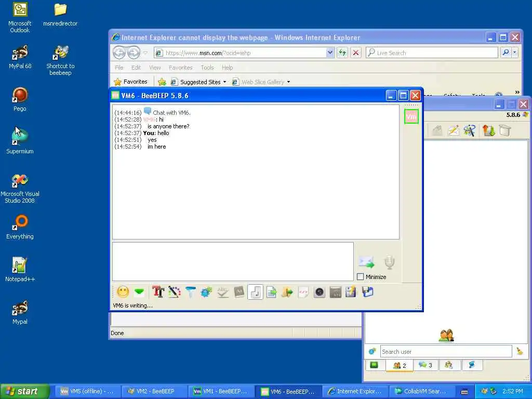Image resolution: width=532 pixels, height=399 pixels.
Task: Click the green down-arrow envelope icon
Action: click(x=139, y=292)
